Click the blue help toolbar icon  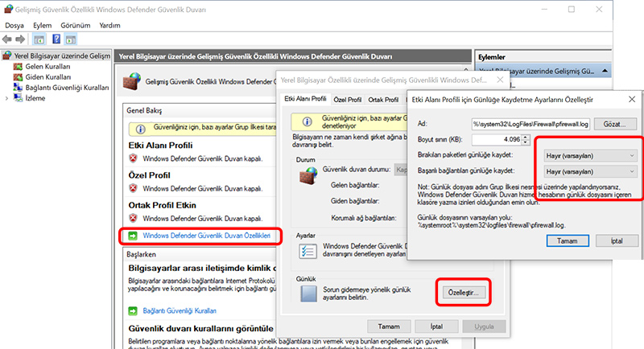click(56, 39)
